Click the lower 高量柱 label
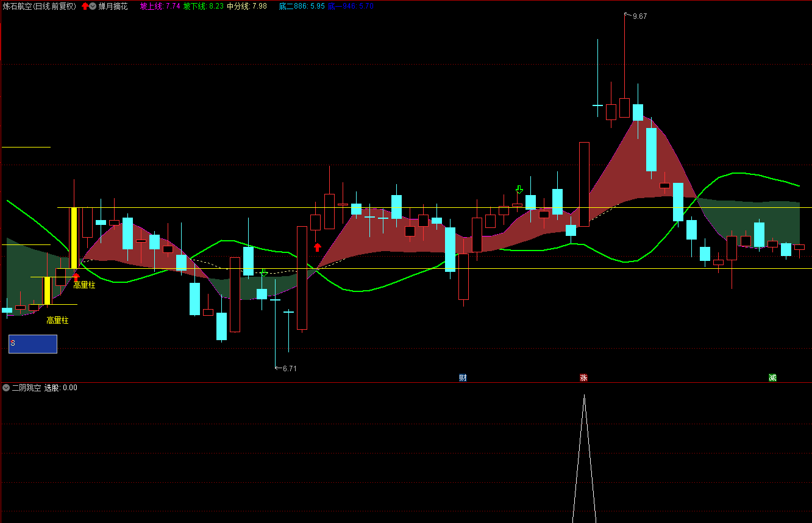 pos(57,320)
